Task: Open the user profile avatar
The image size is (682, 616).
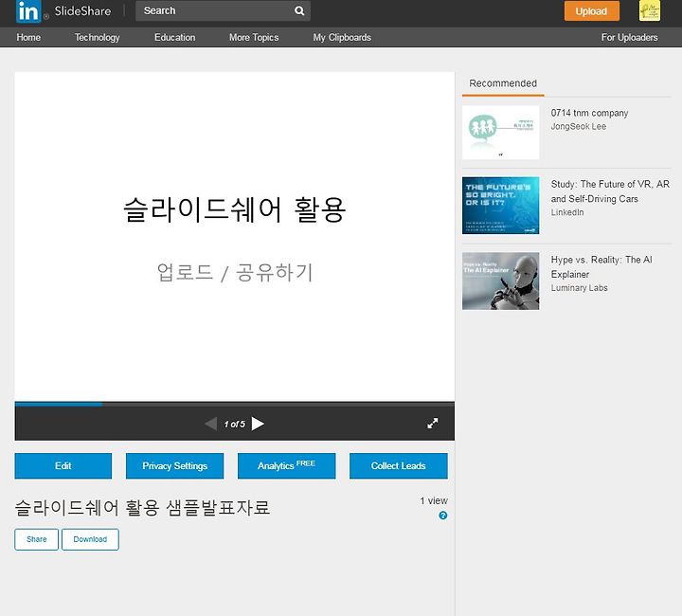Action: coord(650,10)
